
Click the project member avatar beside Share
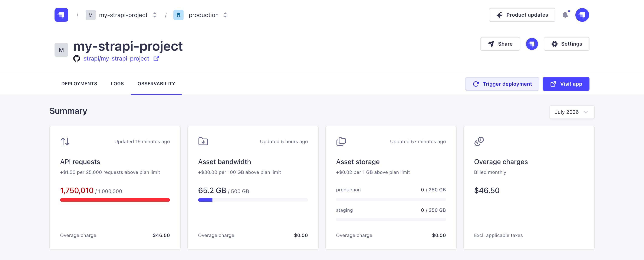click(x=532, y=44)
